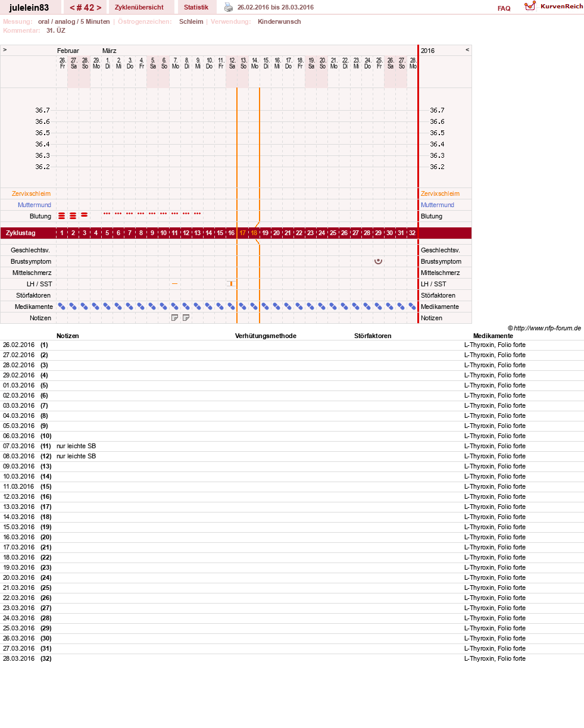Click table row date 28.03.2016

click(x=18, y=658)
